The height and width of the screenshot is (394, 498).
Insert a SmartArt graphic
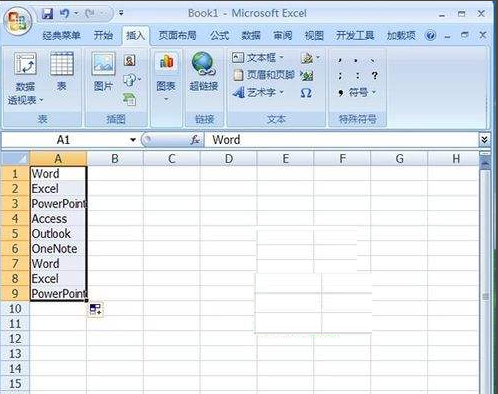coord(129,99)
